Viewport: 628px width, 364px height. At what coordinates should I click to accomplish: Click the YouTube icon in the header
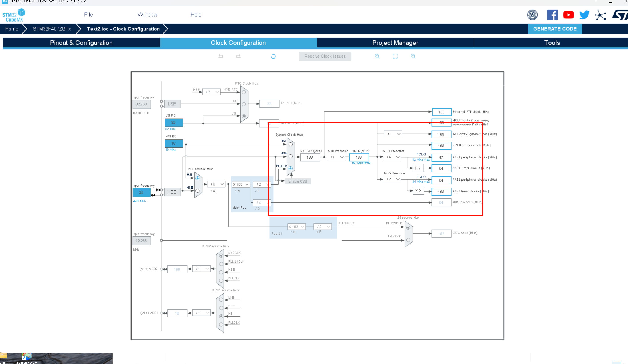pos(568,15)
